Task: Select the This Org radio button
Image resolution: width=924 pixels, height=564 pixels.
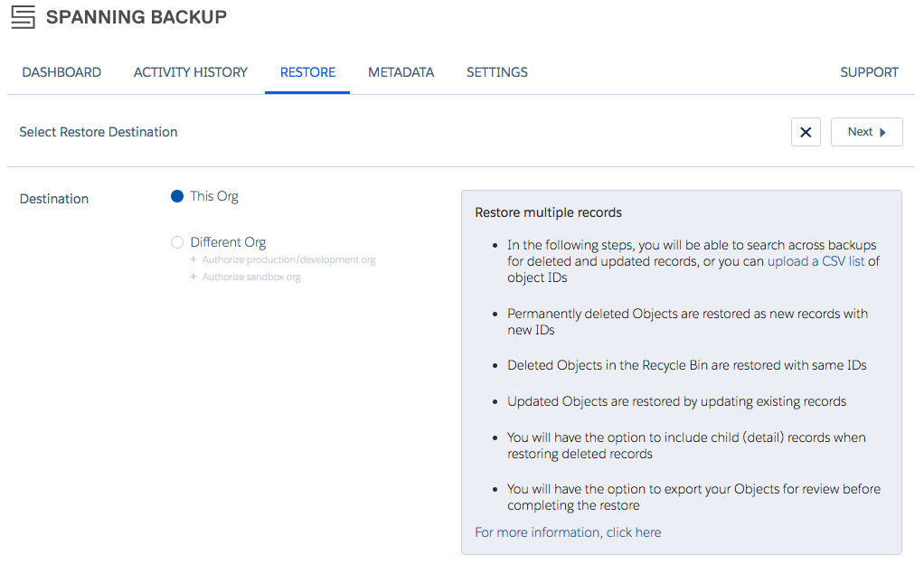Action: pyautogui.click(x=177, y=196)
